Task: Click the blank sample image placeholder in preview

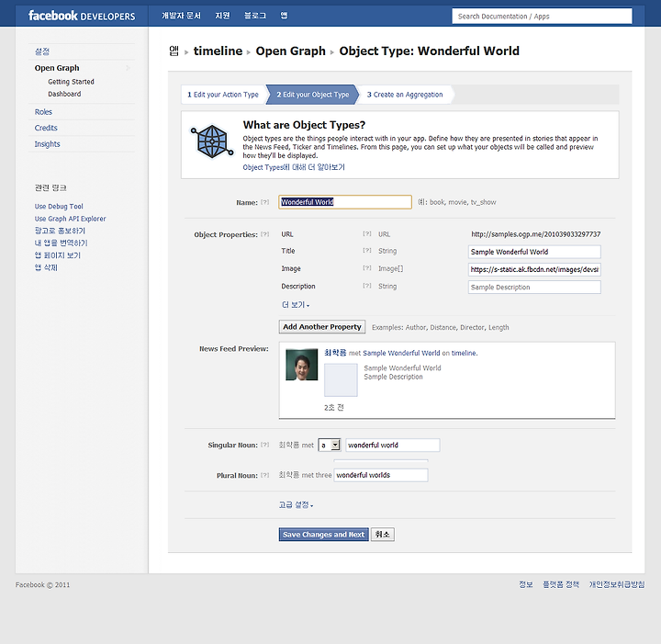Action: pyautogui.click(x=341, y=380)
